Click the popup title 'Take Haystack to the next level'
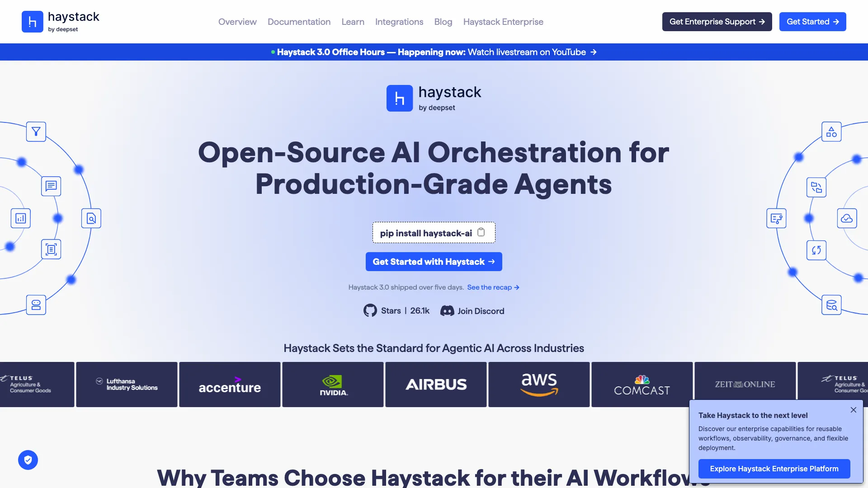The width and height of the screenshot is (868, 488). click(x=753, y=415)
